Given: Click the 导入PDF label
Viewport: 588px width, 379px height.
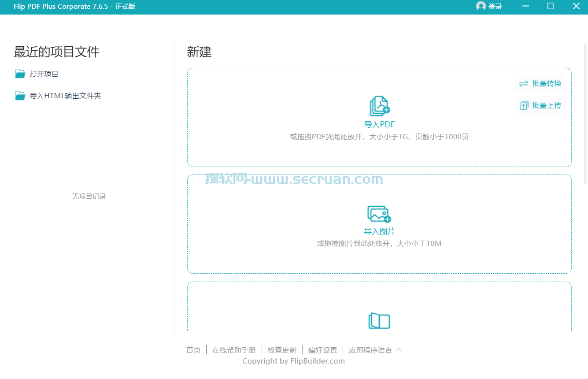Looking at the screenshot, I should [x=379, y=125].
